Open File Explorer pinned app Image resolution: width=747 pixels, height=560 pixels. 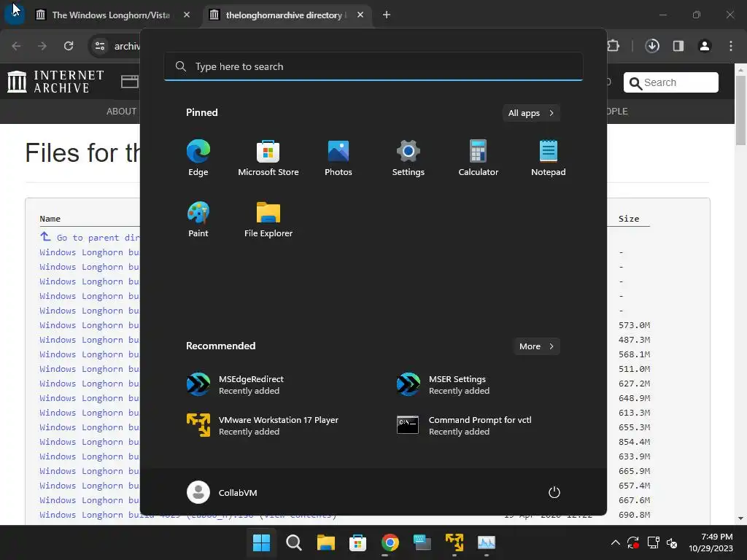click(268, 219)
